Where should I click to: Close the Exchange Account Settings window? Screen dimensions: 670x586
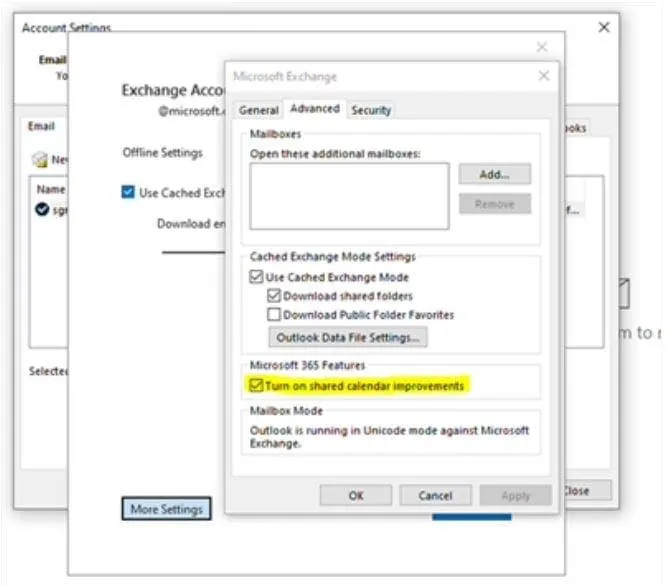(542, 47)
